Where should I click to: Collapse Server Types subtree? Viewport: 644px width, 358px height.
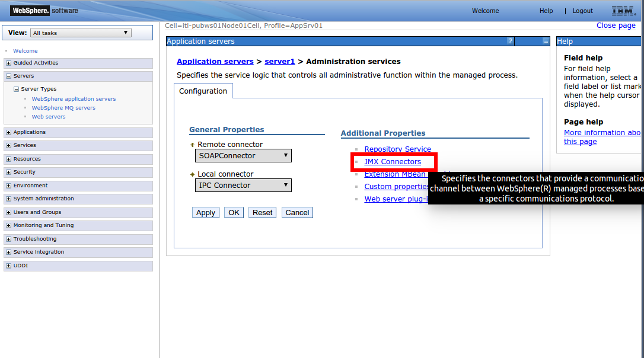[16, 89]
